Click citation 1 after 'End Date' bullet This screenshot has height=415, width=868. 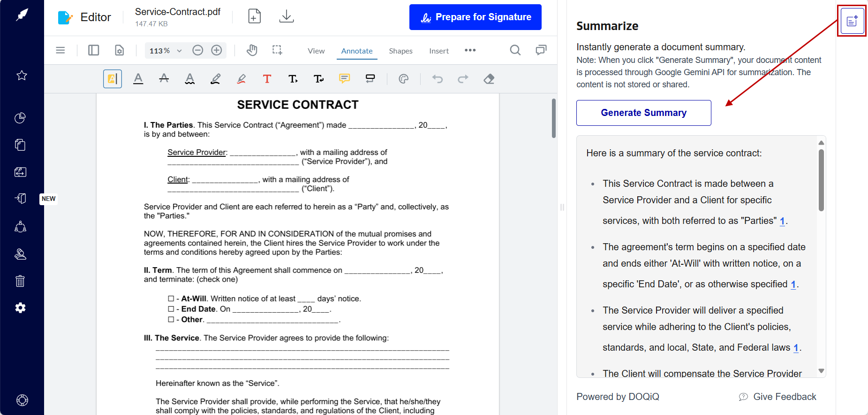coord(793,284)
